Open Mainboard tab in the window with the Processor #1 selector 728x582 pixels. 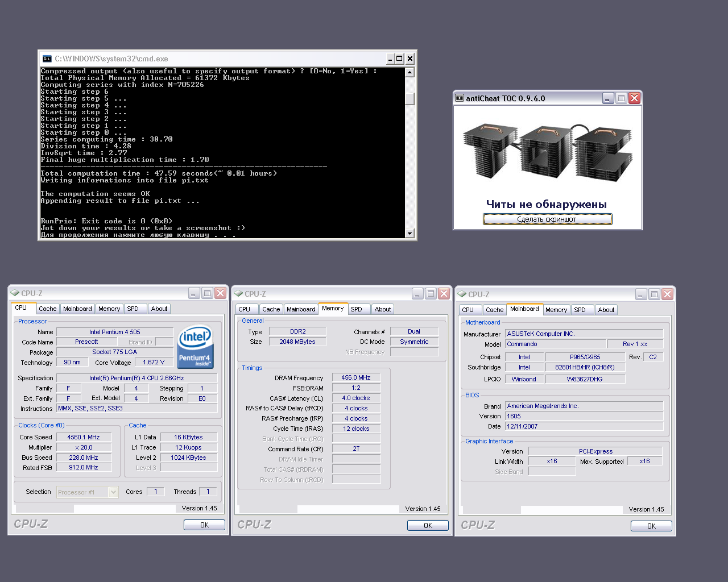pos(77,309)
